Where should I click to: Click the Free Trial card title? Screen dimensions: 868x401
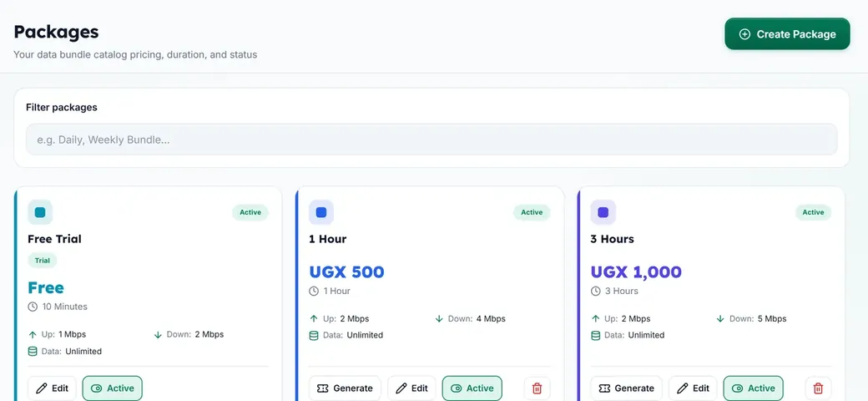tap(54, 239)
